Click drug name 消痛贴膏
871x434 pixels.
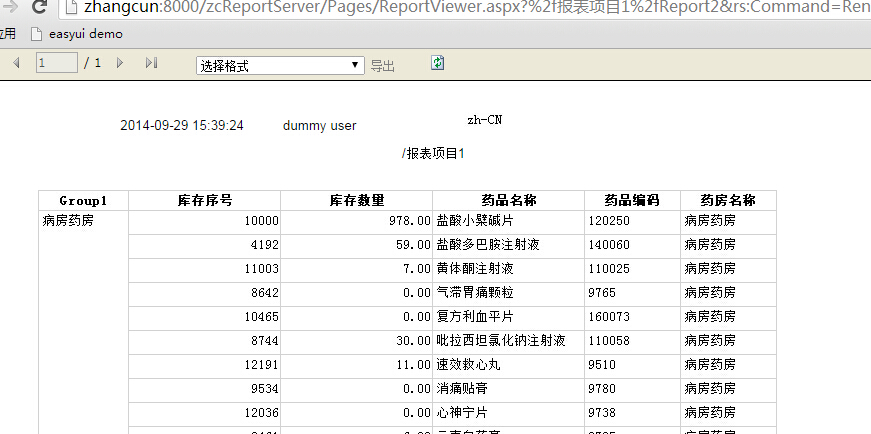click(x=462, y=389)
